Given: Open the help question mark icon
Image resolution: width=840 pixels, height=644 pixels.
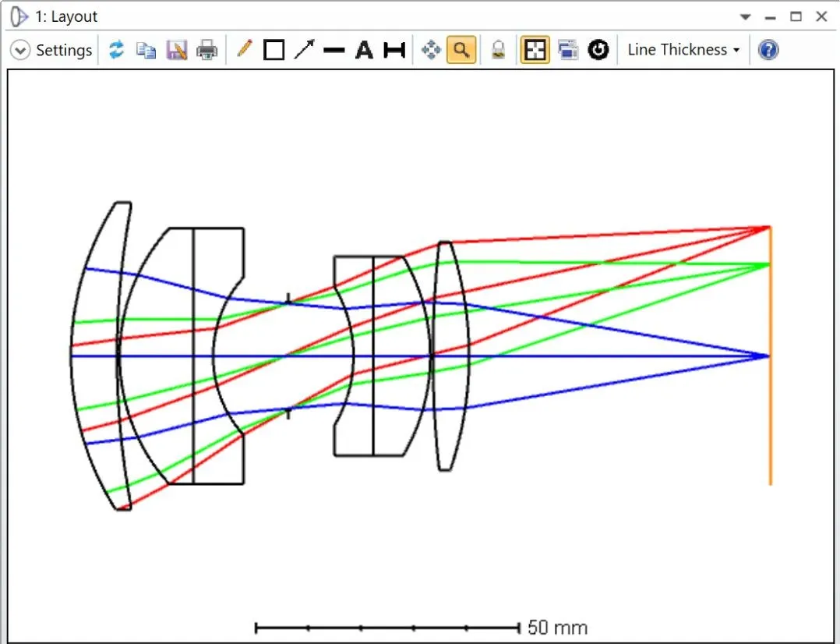Looking at the screenshot, I should point(768,51).
